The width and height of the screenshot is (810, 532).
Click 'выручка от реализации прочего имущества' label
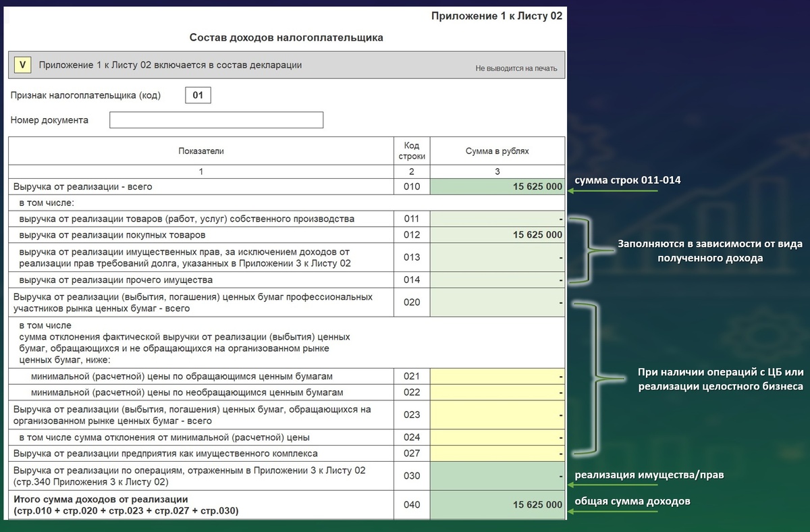116,280
